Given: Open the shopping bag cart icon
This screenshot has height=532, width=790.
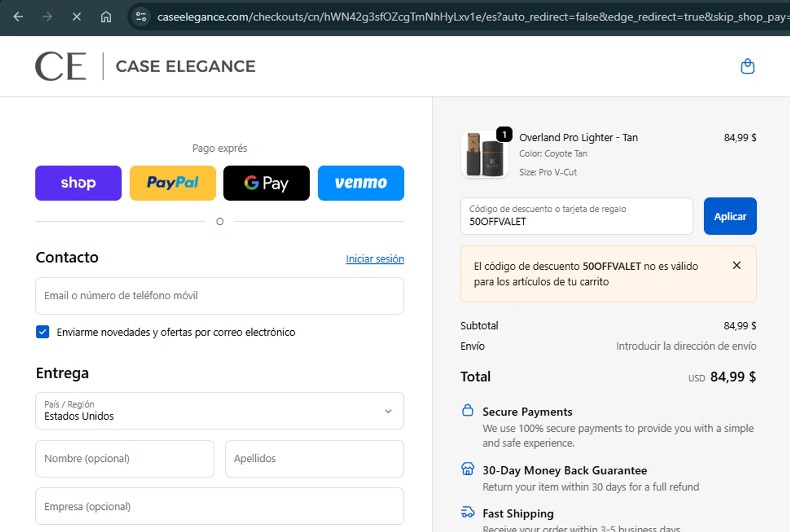Looking at the screenshot, I should [x=747, y=66].
